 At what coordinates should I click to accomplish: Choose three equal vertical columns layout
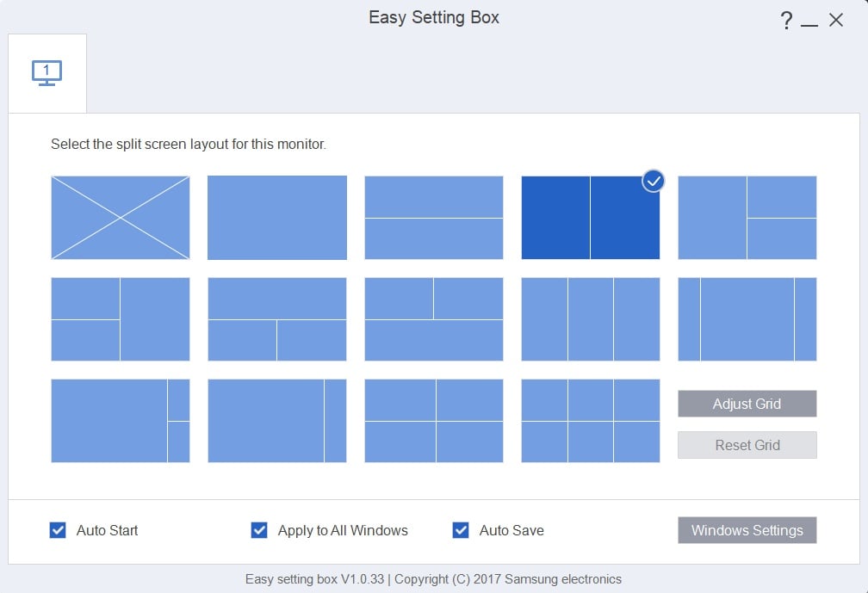click(x=591, y=319)
